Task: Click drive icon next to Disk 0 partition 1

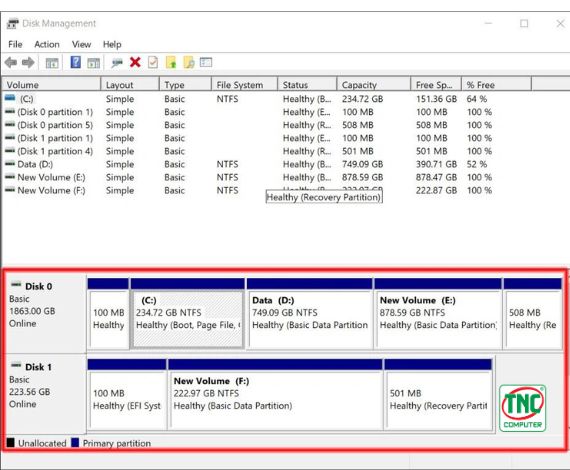Action: (x=10, y=111)
